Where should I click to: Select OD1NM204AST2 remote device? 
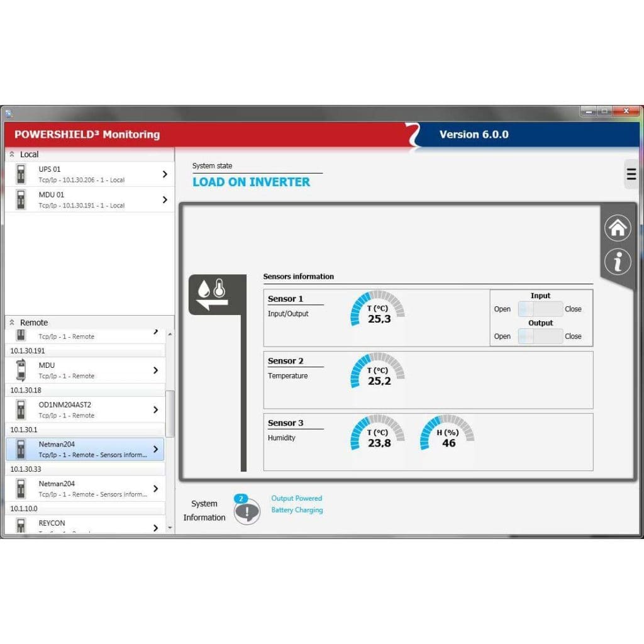tap(85, 409)
